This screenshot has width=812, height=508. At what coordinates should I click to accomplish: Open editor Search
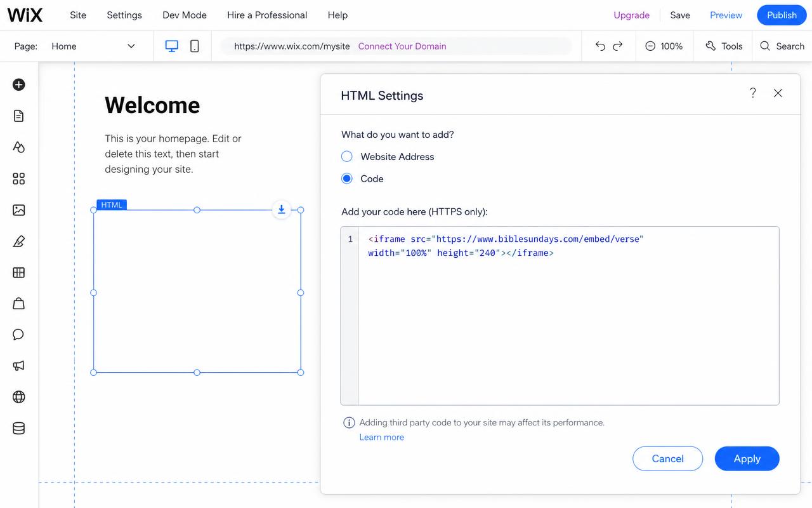pyautogui.click(x=782, y=46)
